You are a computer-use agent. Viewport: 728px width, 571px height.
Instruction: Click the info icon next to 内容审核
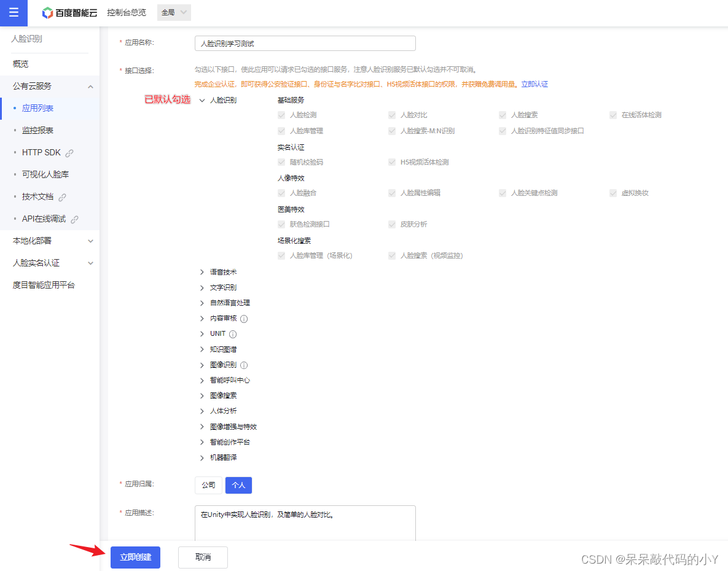point(244,319)
